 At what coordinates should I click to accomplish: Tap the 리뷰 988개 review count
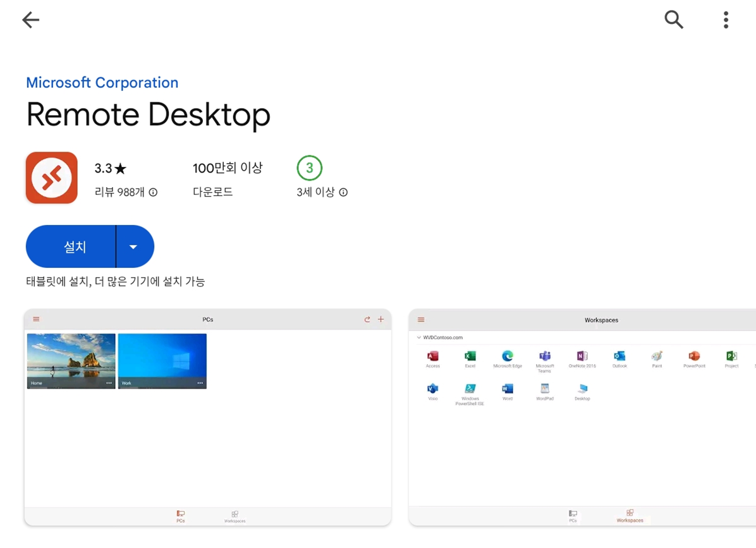coord(119,192)
